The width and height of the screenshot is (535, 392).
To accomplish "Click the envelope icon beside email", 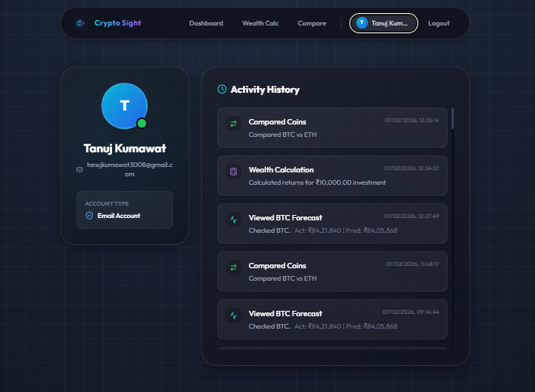I will (x=80, y=169).
